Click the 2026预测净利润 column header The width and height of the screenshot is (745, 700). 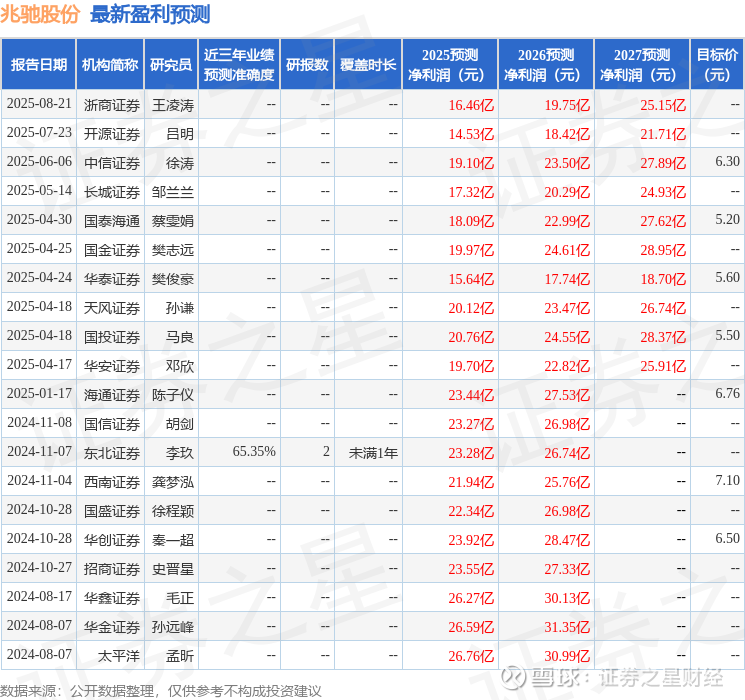[x=546, y=65]
